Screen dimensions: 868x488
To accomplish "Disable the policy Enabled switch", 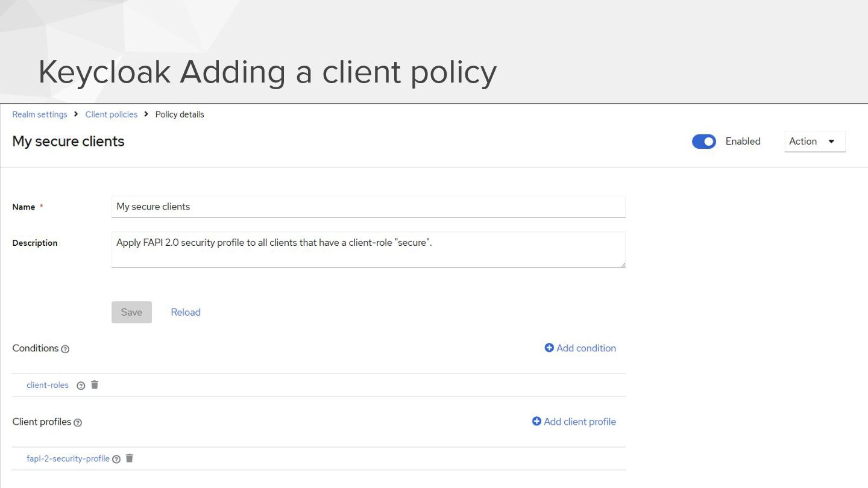I will pos(703,142).
